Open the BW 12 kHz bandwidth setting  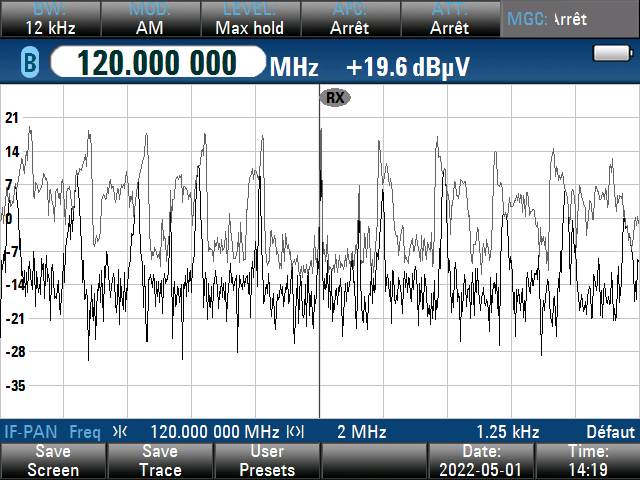tap(48, 19)
